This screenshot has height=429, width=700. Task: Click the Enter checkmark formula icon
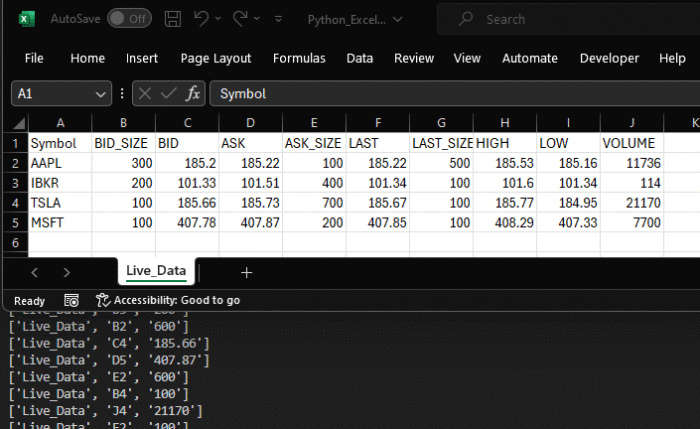(168, 94)
